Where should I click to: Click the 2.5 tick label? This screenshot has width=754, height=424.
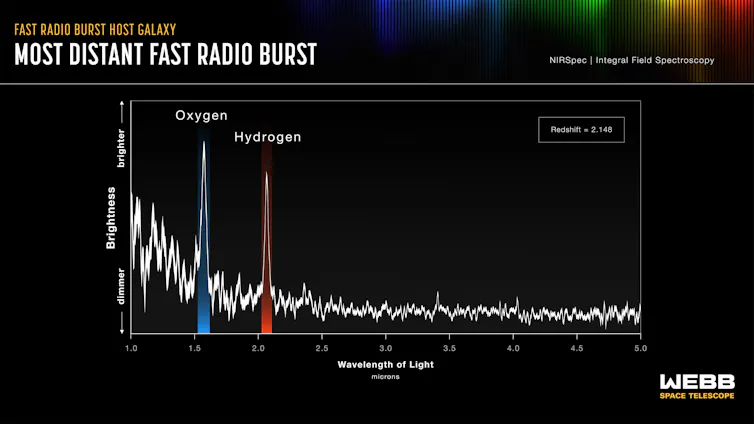[322, 348]
